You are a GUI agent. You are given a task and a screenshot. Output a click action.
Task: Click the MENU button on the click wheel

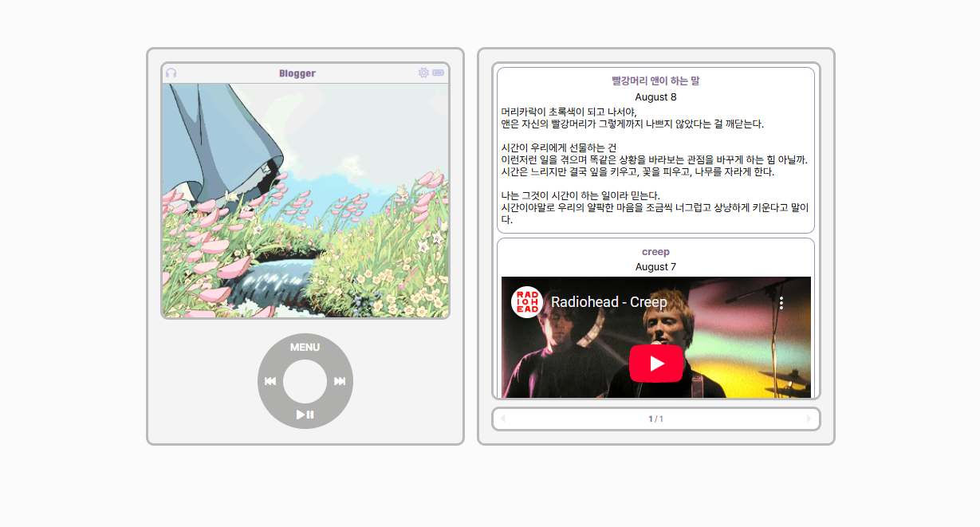click(305, 347)
